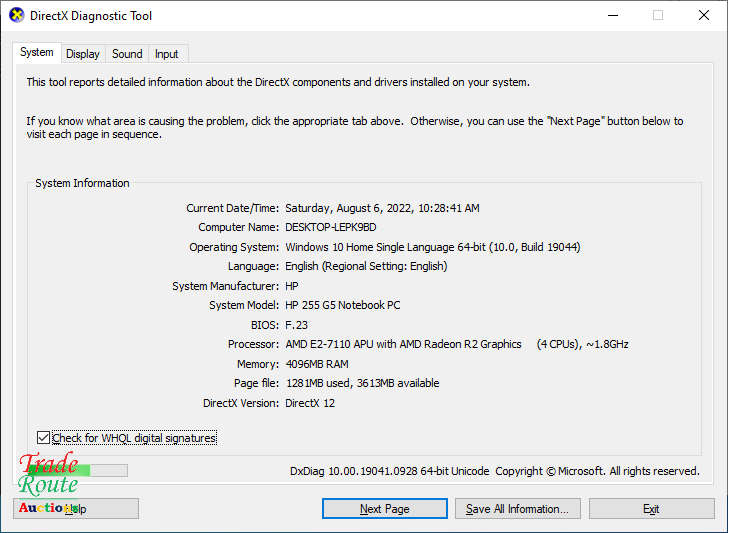Select the System tab

[x=37, y=52]
